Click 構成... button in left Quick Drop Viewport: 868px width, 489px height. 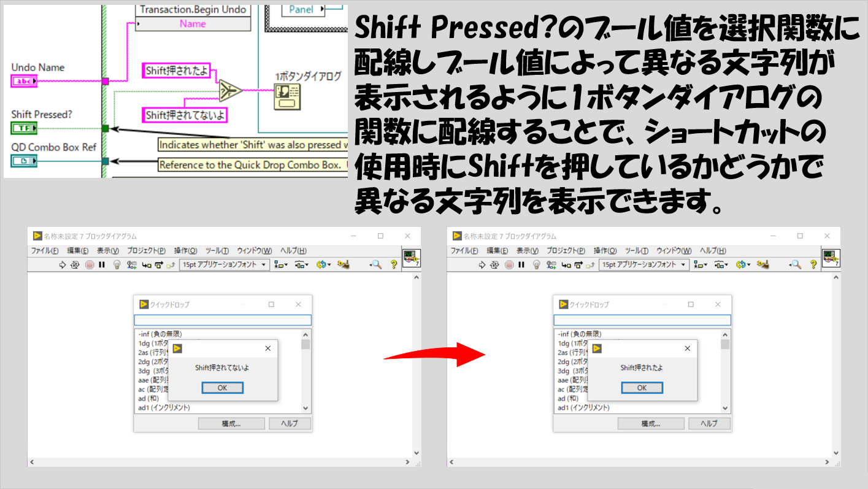coord(231,423)
